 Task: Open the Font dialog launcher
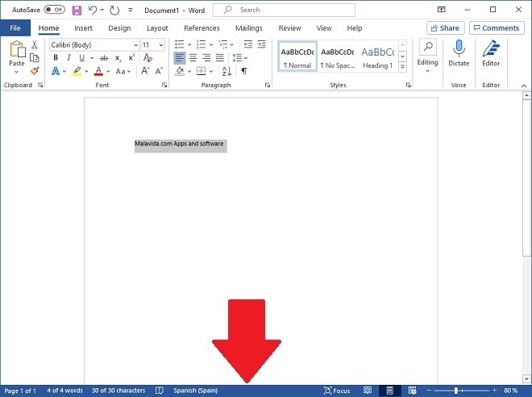164,86
